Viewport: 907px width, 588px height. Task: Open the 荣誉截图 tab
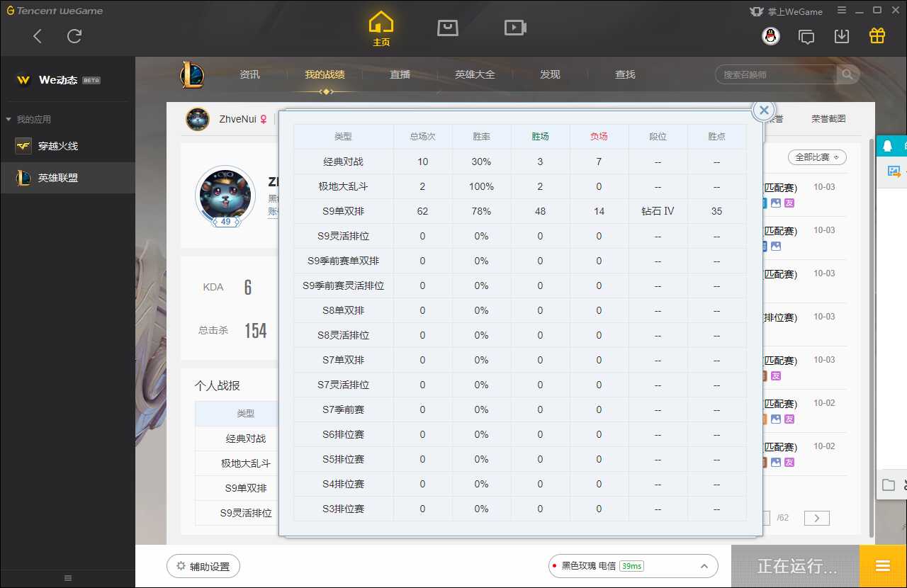828,119
